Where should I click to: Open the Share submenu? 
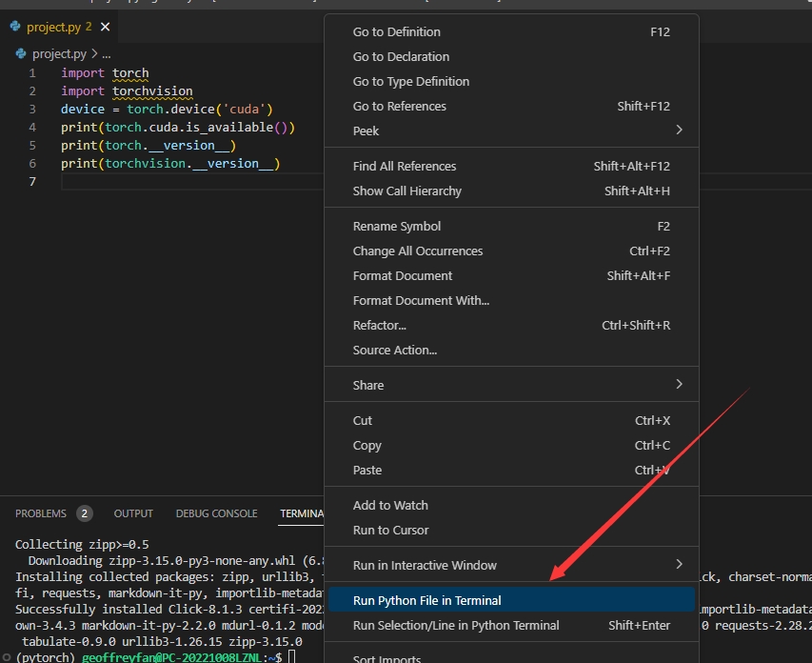[679, 385]
